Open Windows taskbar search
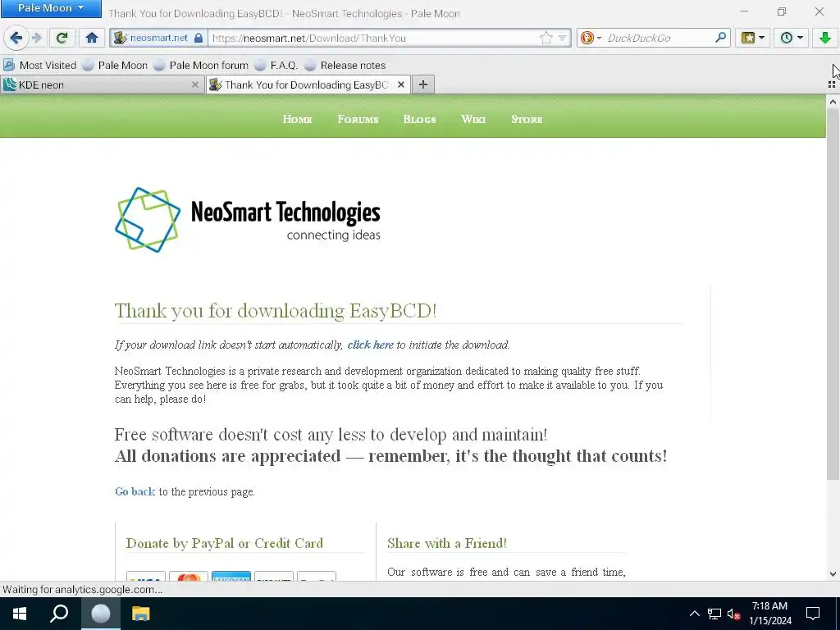840x630 pixels. [59, 614]
